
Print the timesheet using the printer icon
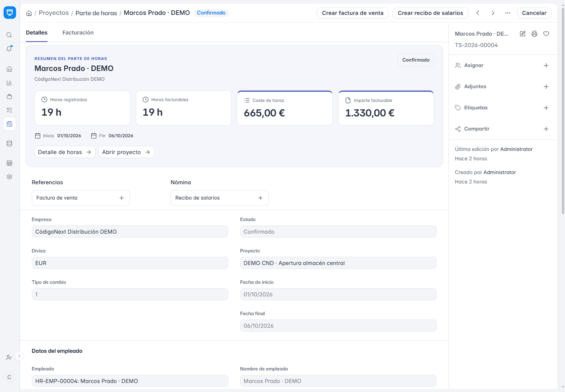point(534,34)
